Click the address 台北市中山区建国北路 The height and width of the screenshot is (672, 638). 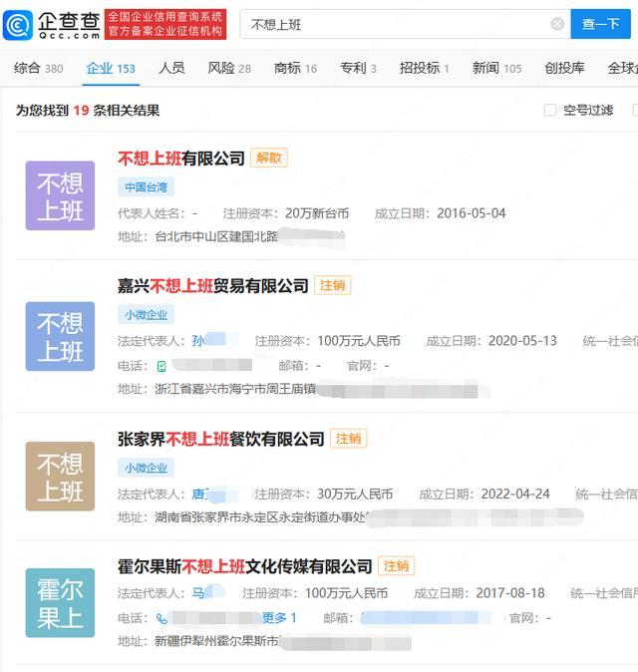tap(216, 236)
